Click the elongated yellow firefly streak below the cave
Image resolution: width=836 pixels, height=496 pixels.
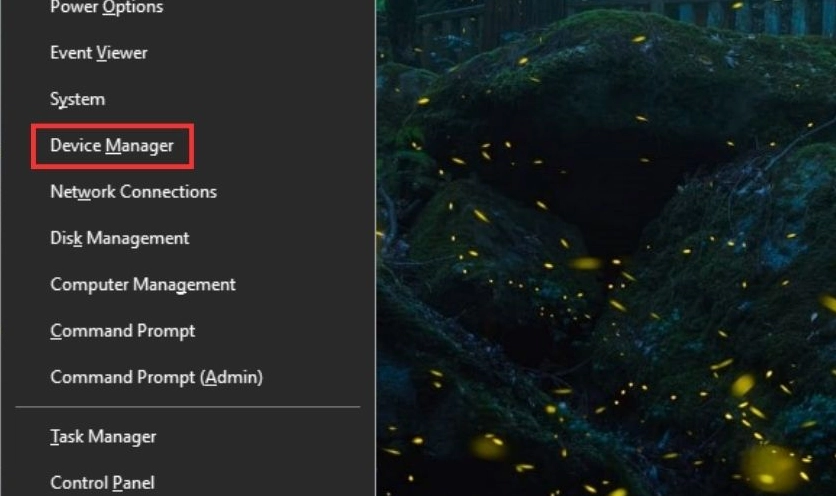586,264
